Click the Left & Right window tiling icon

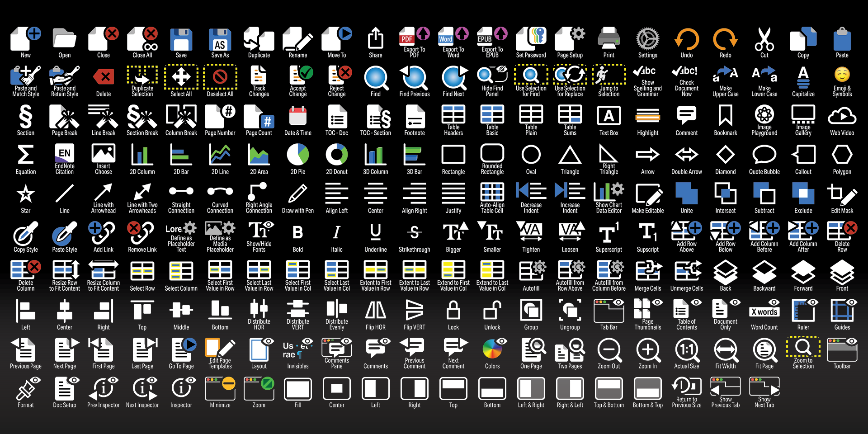pos(531,389)
